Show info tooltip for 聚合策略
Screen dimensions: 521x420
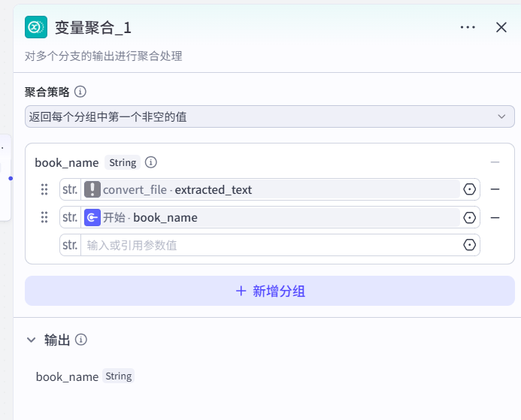[x=80, y=92]
